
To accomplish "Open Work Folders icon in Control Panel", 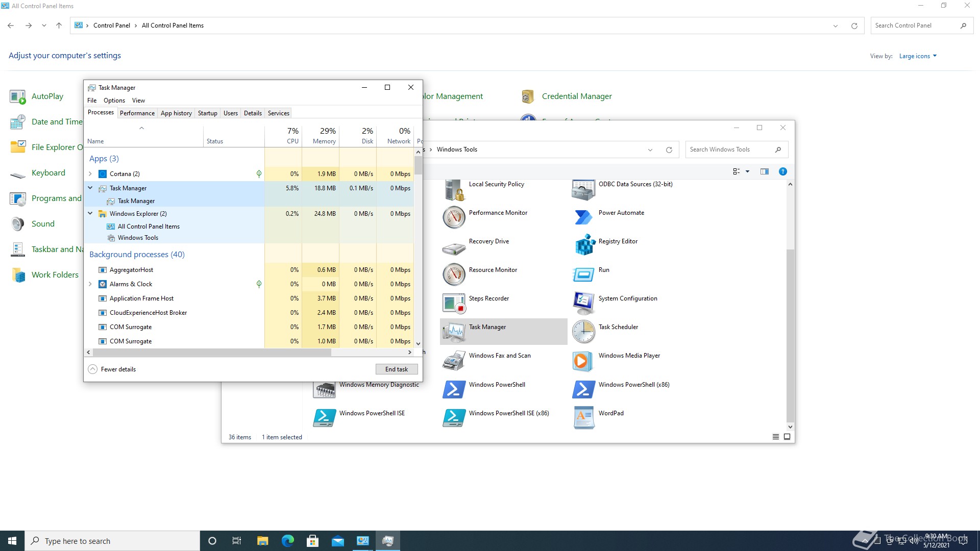I will point(18,275).
